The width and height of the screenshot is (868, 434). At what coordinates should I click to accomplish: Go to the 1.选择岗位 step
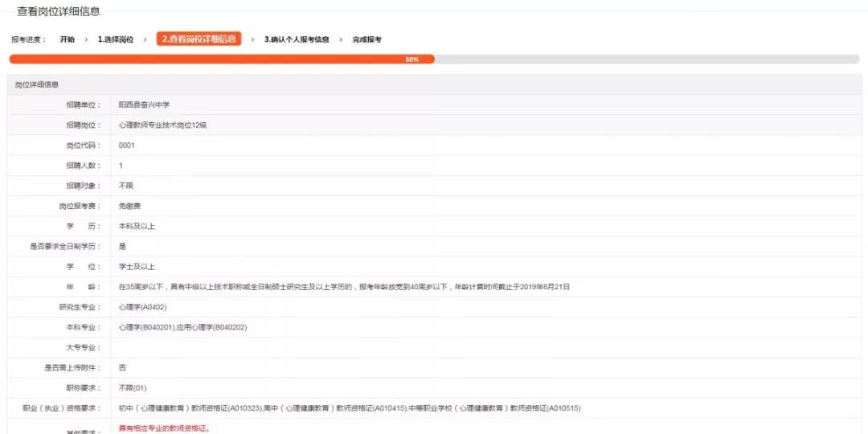coord(116,39)
